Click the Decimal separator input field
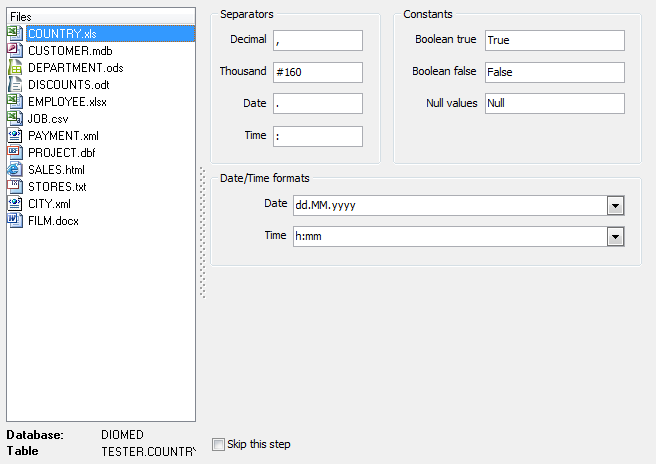 point(316,40)
